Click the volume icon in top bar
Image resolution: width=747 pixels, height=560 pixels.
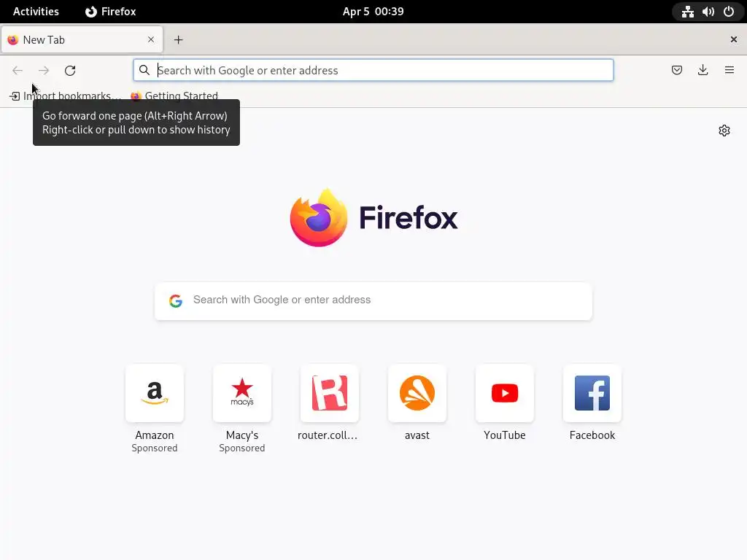708,12
